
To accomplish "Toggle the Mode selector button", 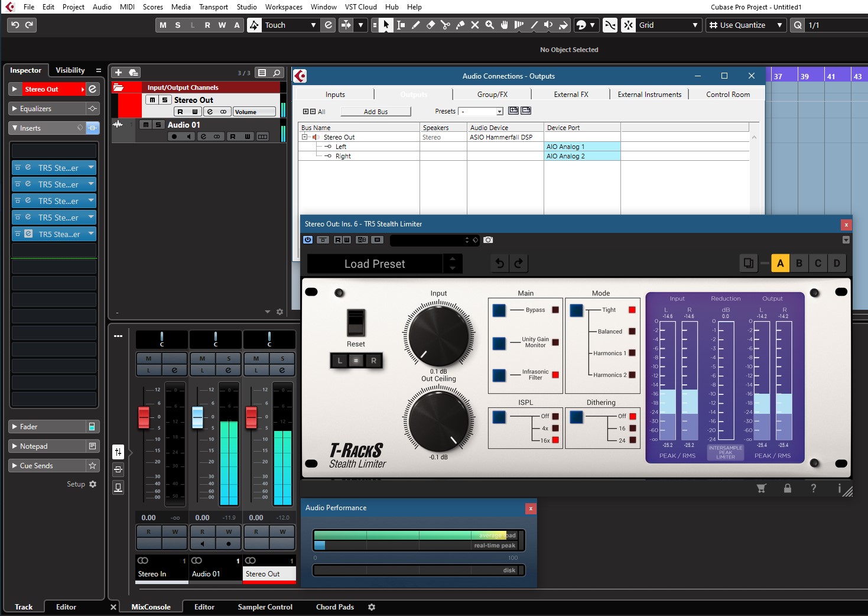I will coord(577,310).
